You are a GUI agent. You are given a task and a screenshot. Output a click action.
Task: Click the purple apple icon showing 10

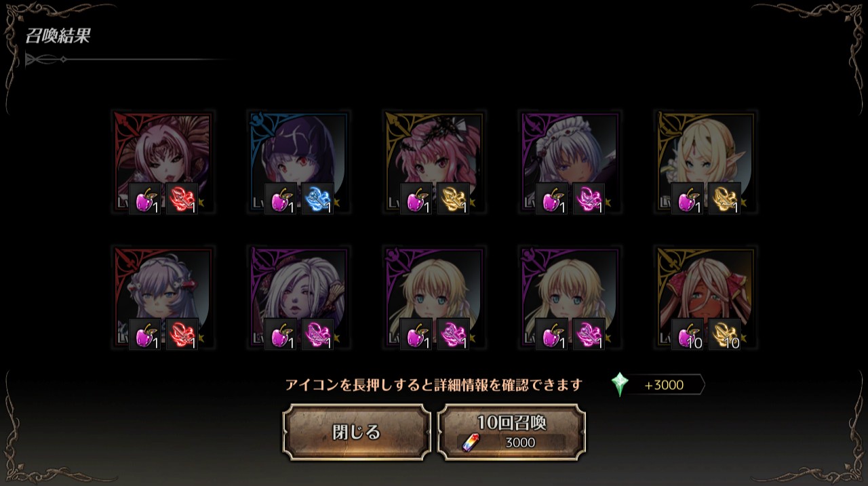point(688,334)
